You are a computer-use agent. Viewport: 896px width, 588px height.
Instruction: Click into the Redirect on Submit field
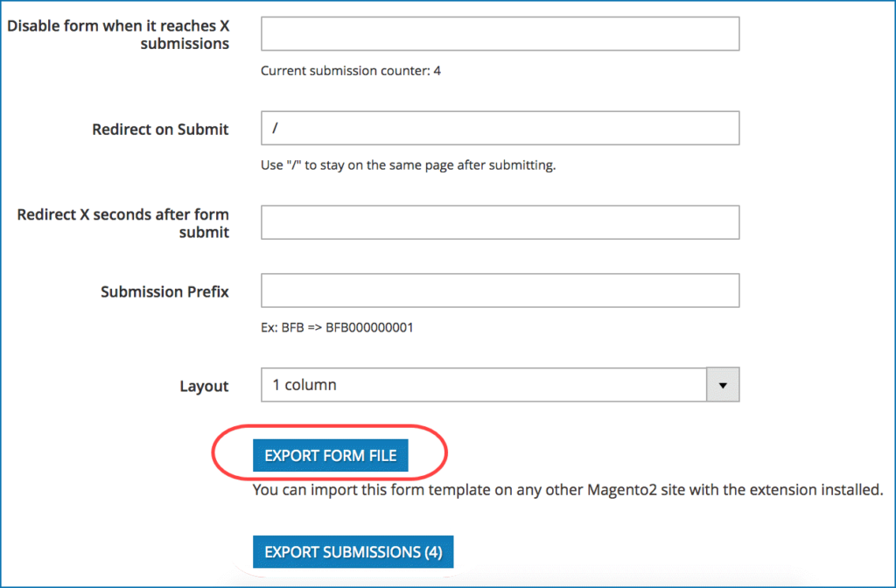coord(500,129)
